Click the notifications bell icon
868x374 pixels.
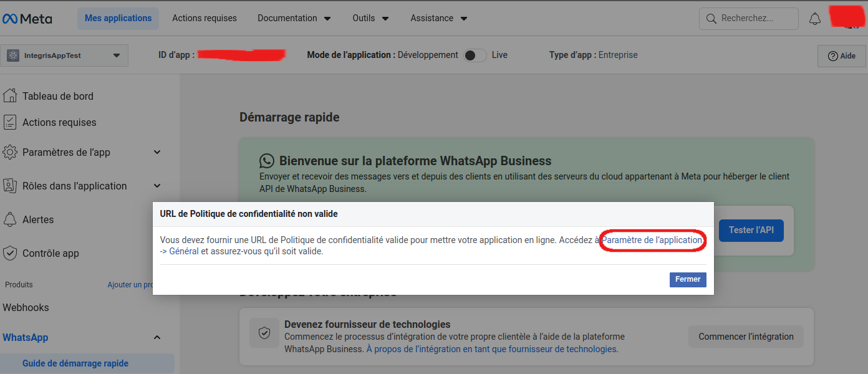(x=815, y=19)
